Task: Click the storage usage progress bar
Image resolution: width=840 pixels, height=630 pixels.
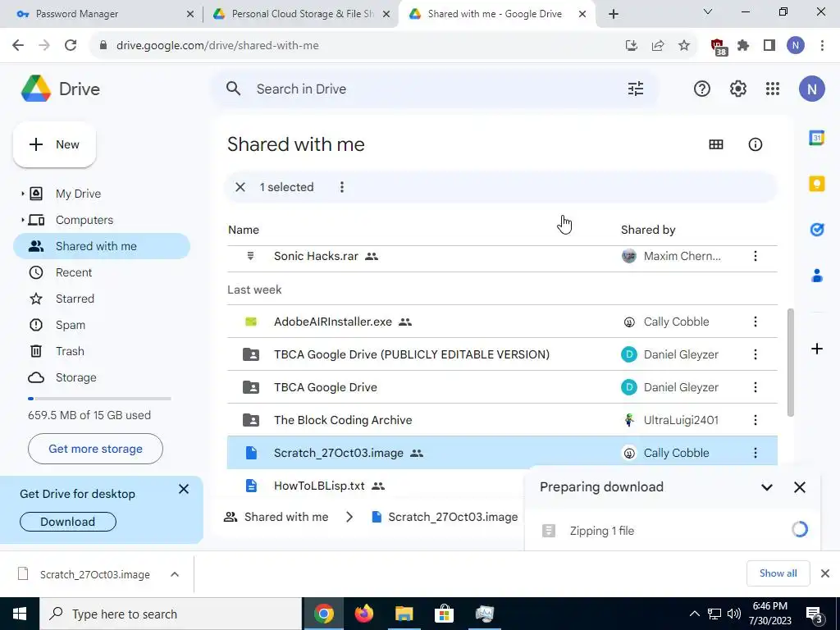Action: [99, 399]
